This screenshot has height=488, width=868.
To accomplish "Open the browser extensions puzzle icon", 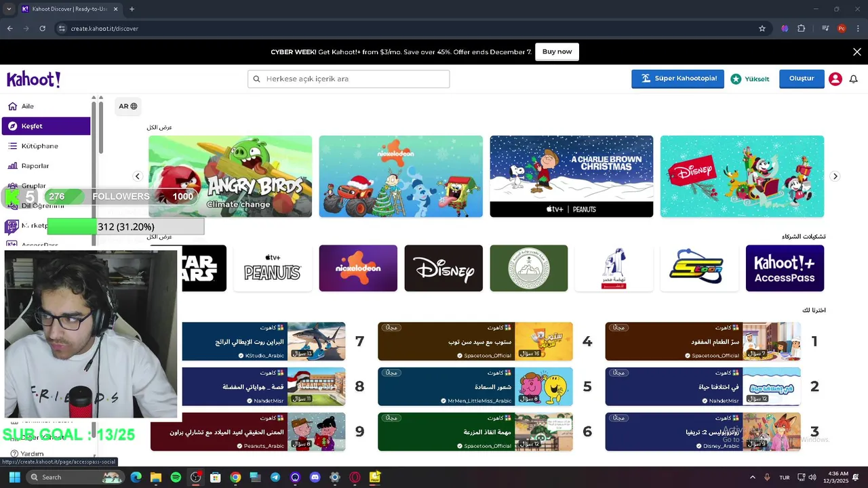I will pos(802,28).
